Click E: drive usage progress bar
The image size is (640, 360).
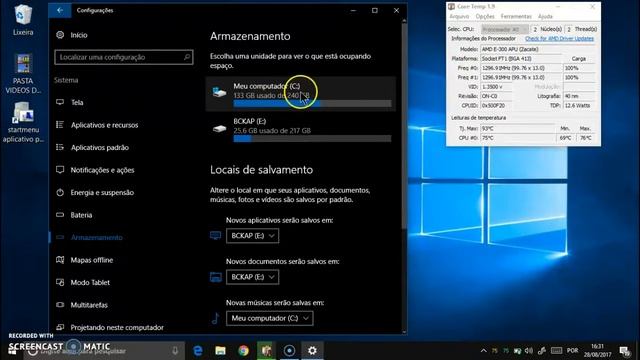click(x=312, y=139)
